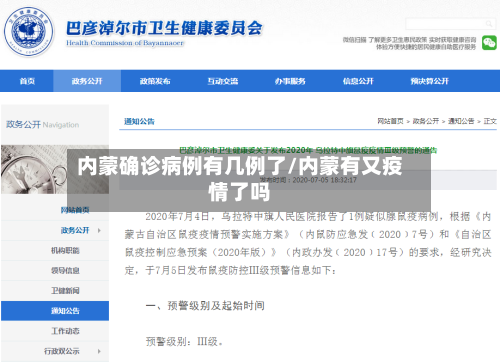Click 网站首页 in the left sidebar

coord(75,210)
